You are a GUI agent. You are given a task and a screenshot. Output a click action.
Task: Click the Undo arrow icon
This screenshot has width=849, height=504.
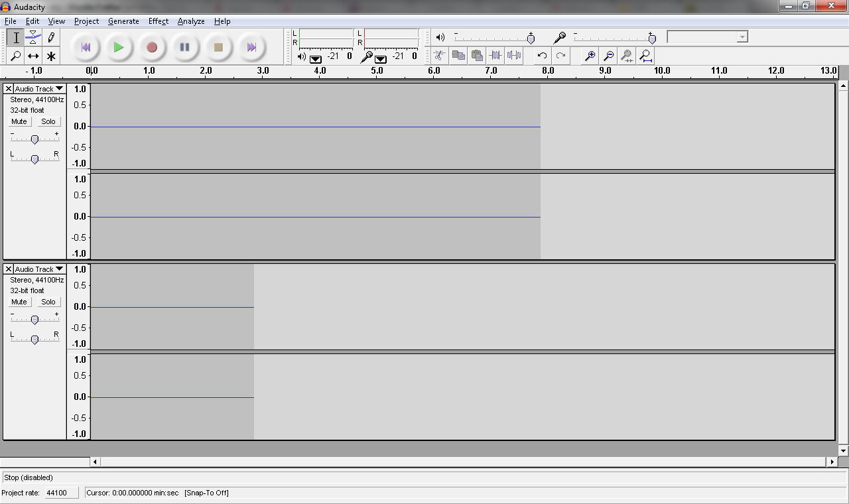pos(542,56)
